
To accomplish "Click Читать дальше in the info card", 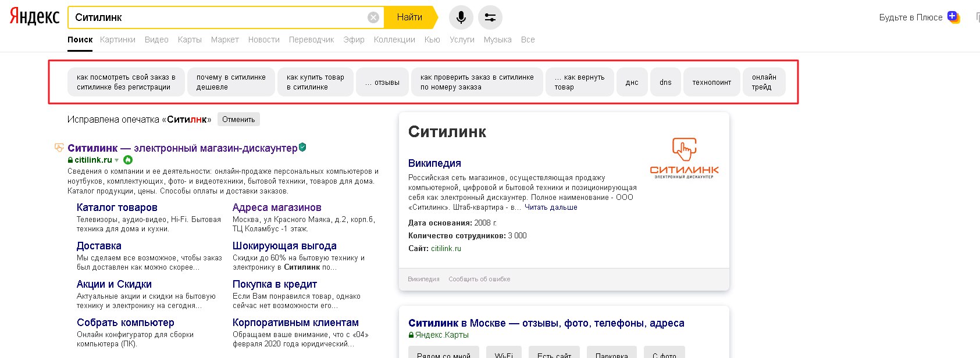I will pos(551,207).
